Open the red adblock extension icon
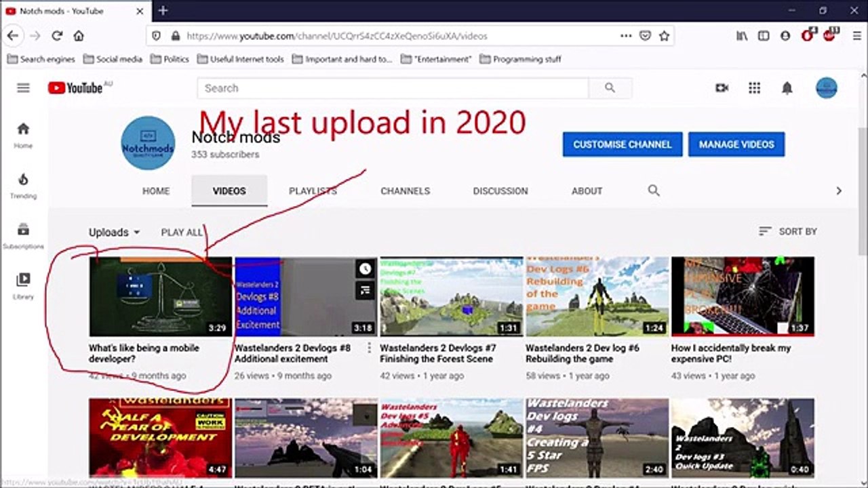The height and width of the screenshot is (488, 868). (830, 35)
